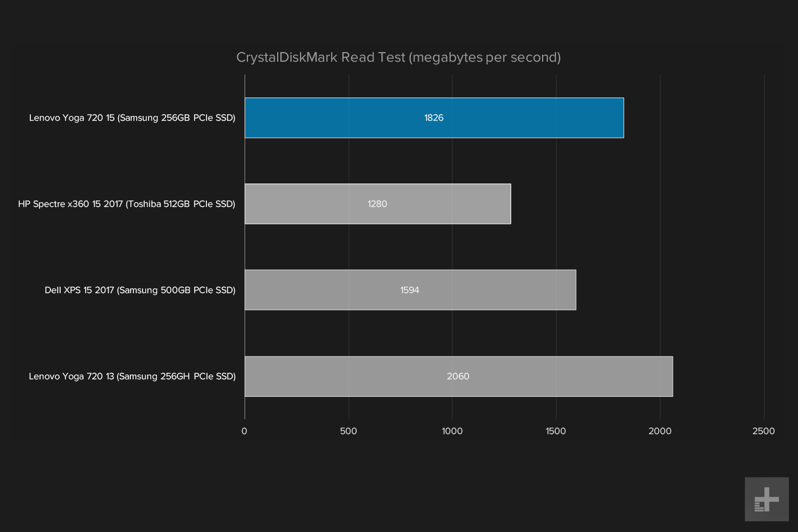Click the 1000 axis tick label

(x=452, y=431)
